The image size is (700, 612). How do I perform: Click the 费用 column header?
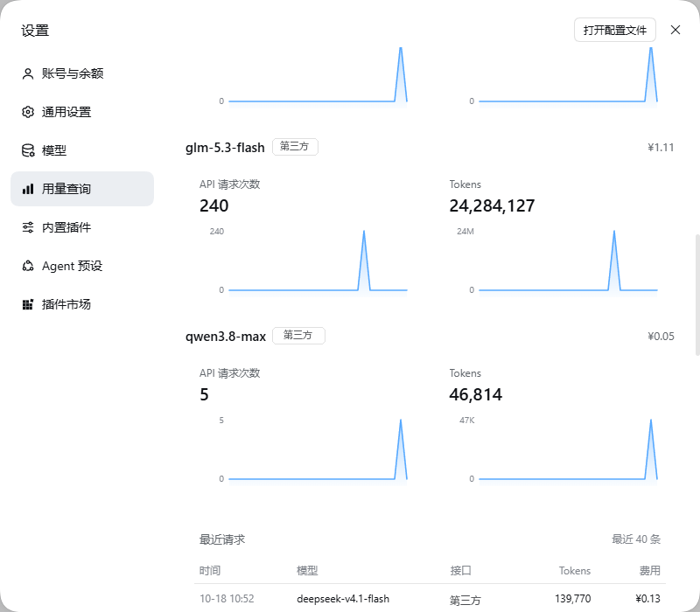click(649, 571)
